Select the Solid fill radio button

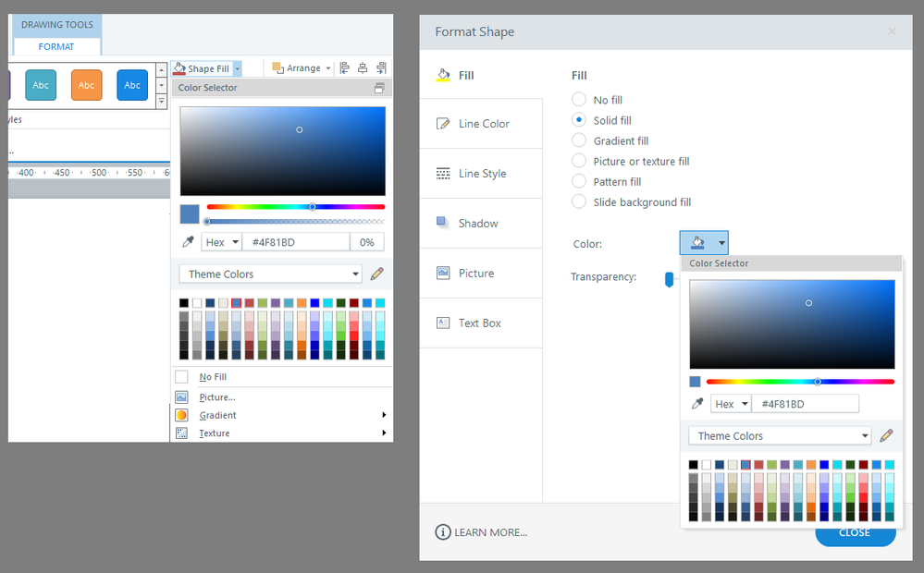pos(579,119)
